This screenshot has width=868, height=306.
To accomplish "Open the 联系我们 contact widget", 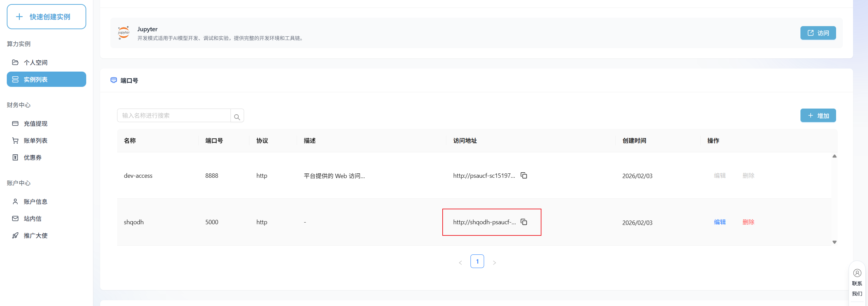I will pos(857,283).
